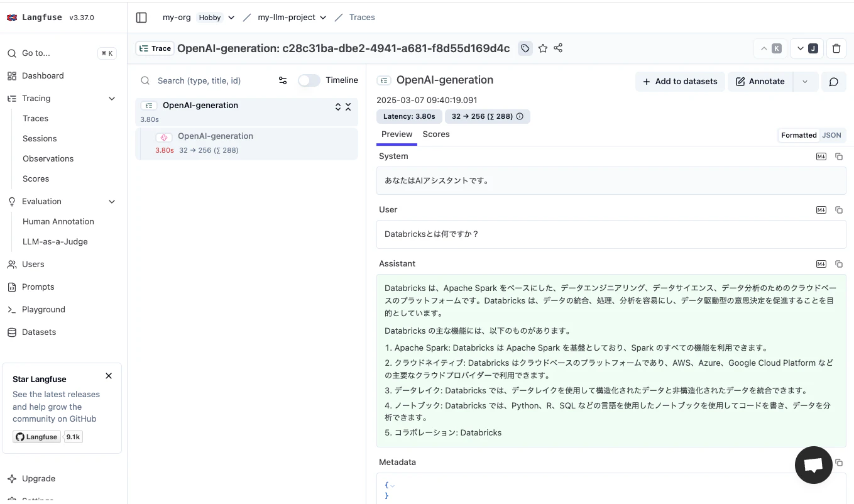Go to next trace (J button)
Image resolution: width=854 pixels, height=504 pixels.
tap(807, 48)
